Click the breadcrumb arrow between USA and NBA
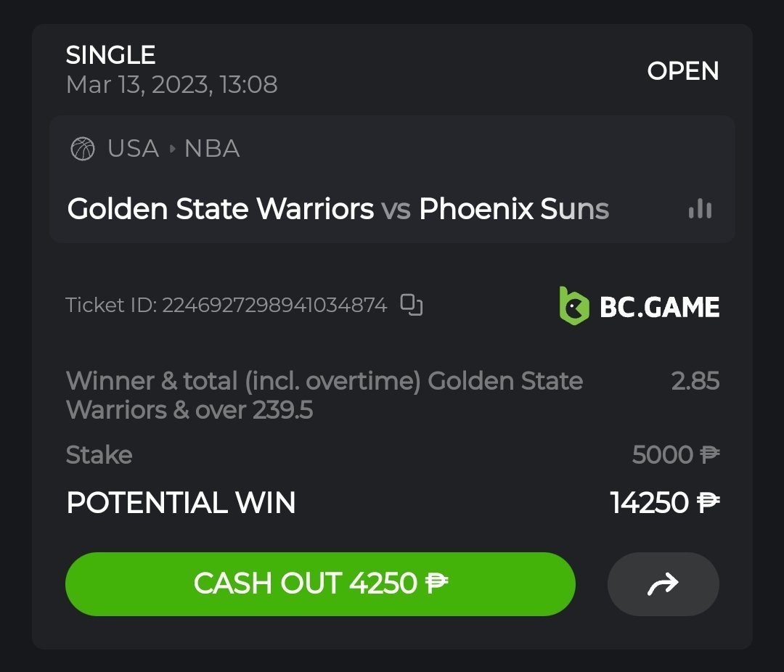Viewport: 784px width, 672px height. [x=172, y=149]
